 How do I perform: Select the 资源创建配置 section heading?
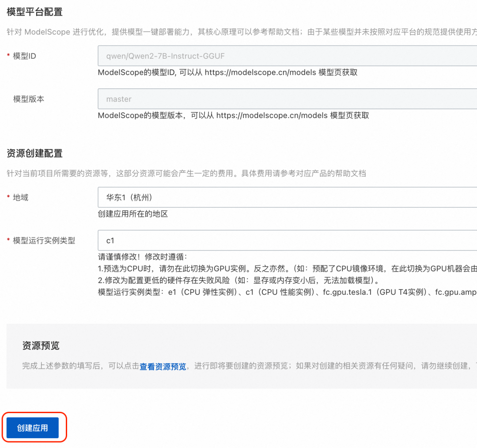click(34, 153)
